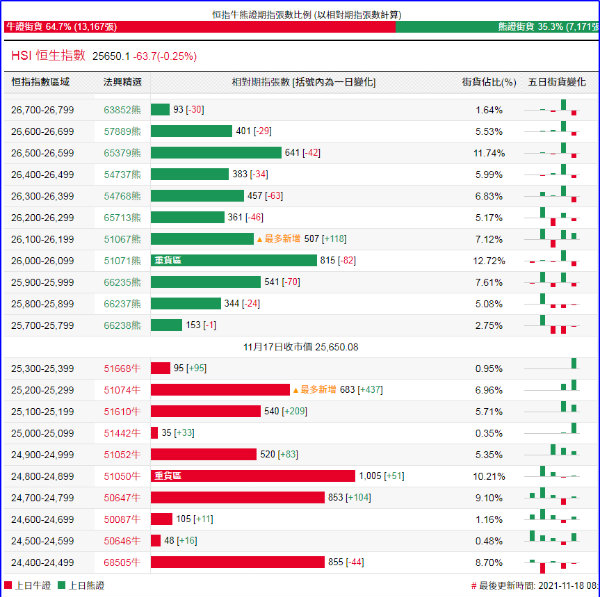Click the orange 最多新增 triangle in the 26,100-26,199 row
Viewport: 600px width, 597px height.
[259, 240]
